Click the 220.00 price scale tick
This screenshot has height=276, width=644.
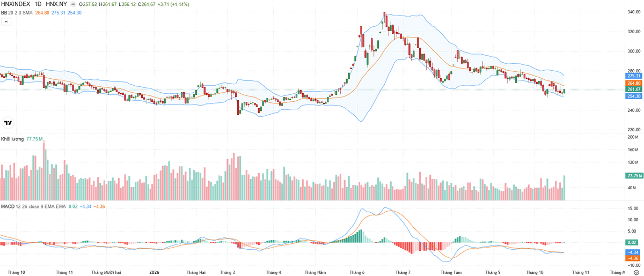[634, 130]
